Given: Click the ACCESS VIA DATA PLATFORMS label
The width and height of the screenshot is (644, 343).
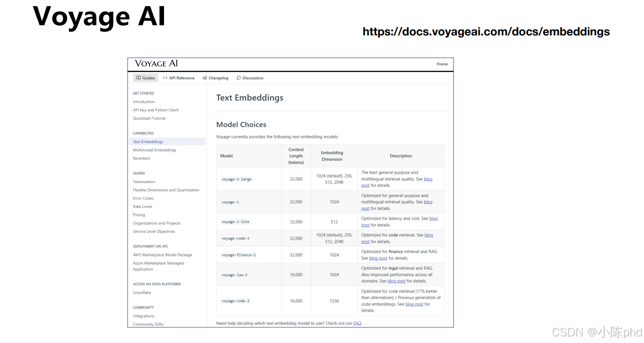Looking at the screenshot, I should pyautogui.click(x=156, y=284).
